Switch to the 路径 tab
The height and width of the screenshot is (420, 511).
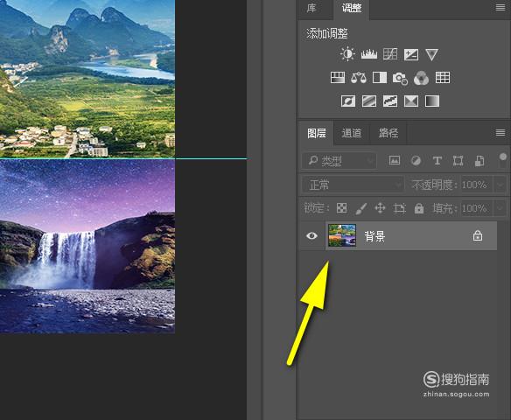point(388,133)
